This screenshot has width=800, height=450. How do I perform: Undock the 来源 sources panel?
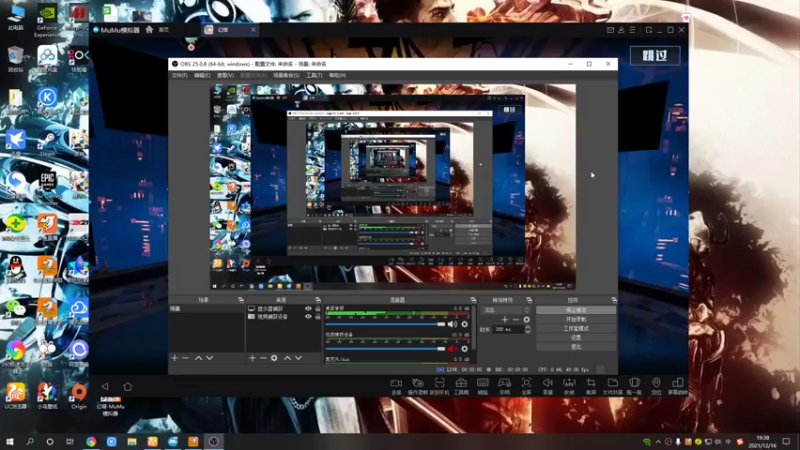318,300
